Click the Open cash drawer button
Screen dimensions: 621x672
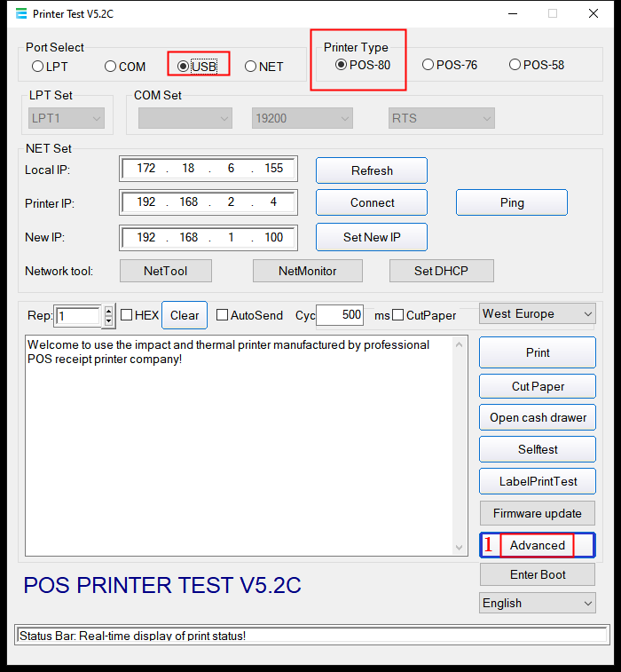coord(537,417)
